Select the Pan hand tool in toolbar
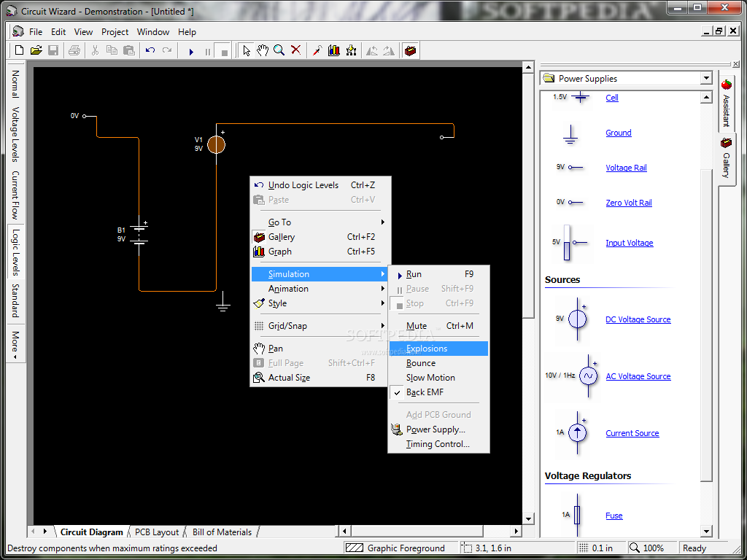 tap(263, 50)
